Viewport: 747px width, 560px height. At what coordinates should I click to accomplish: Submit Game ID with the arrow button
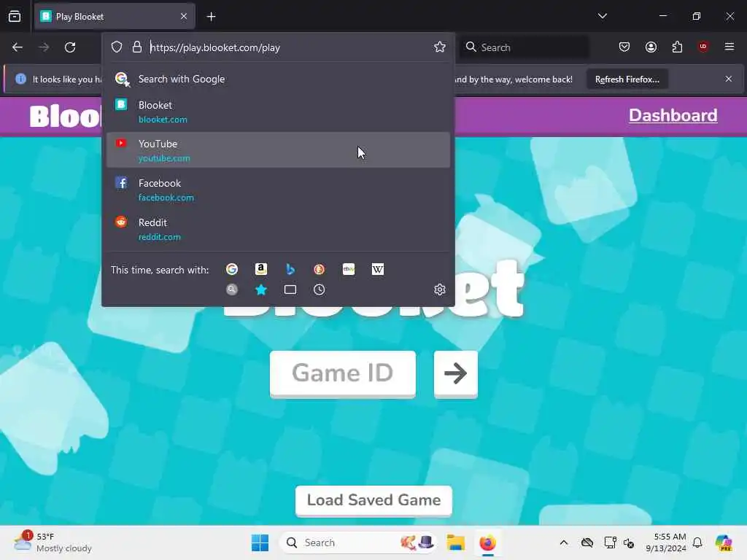pyautogui.click(x=455, y=373)
